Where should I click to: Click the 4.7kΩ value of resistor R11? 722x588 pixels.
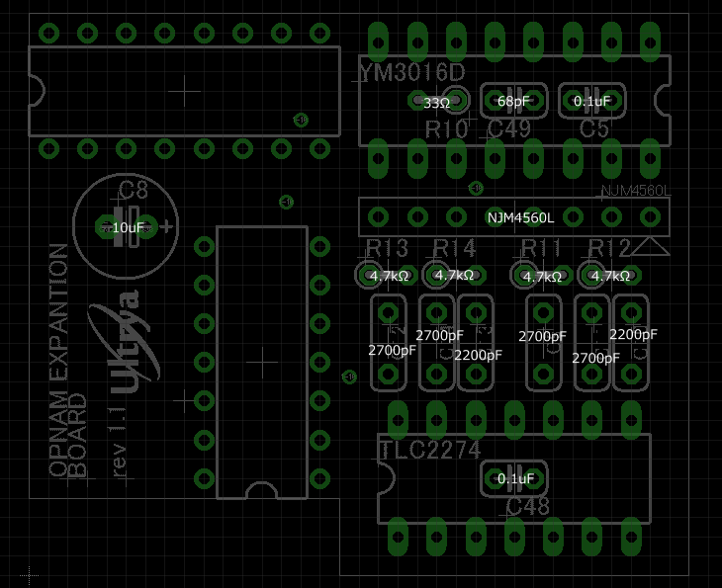(x=542, y=277)
